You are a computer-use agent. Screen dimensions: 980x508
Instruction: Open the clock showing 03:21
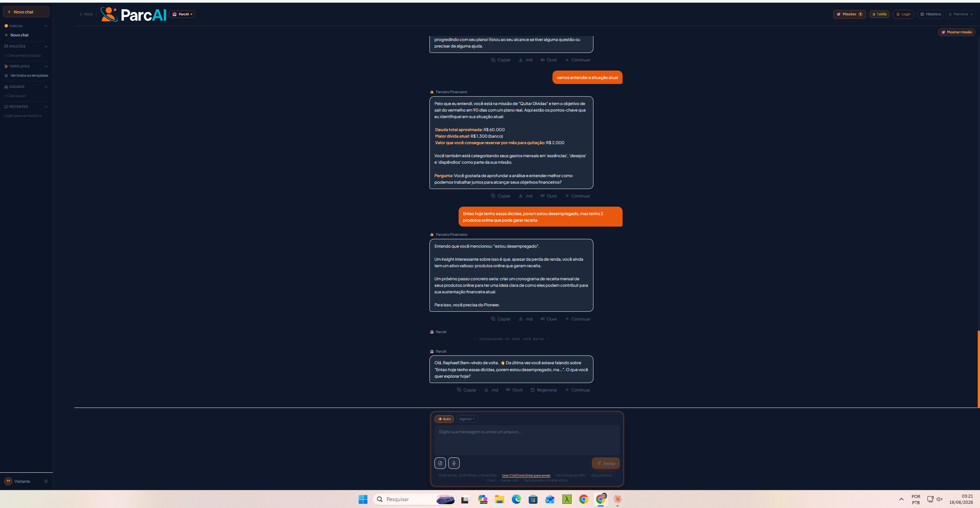[961, 499]
